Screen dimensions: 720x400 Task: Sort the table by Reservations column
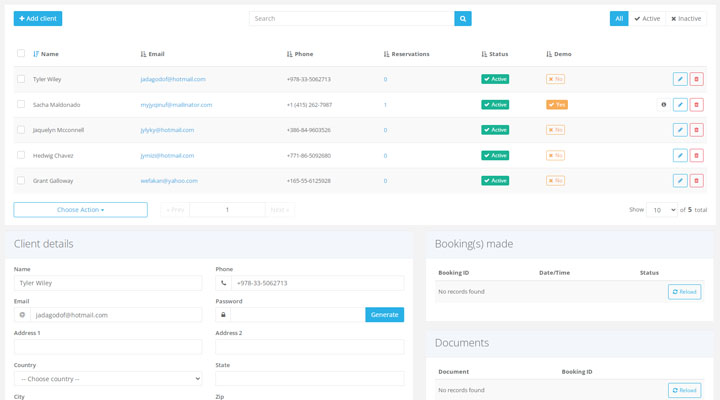406,54
